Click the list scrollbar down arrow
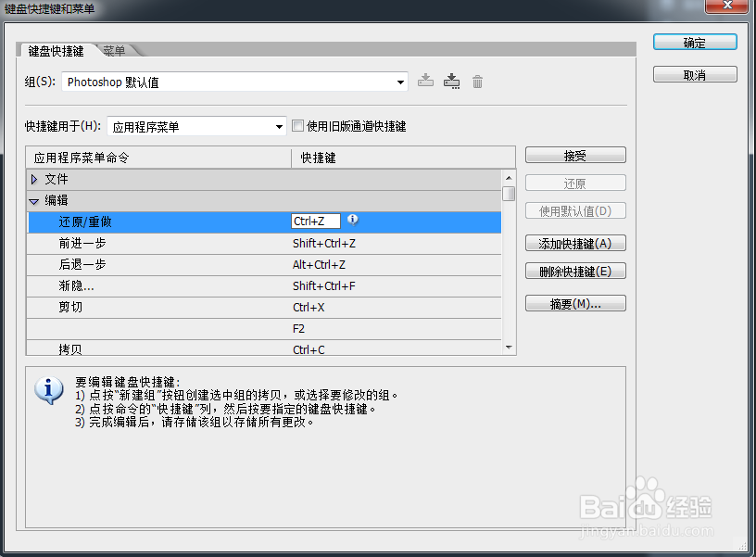The image size is (756, 557). [509, 348]
